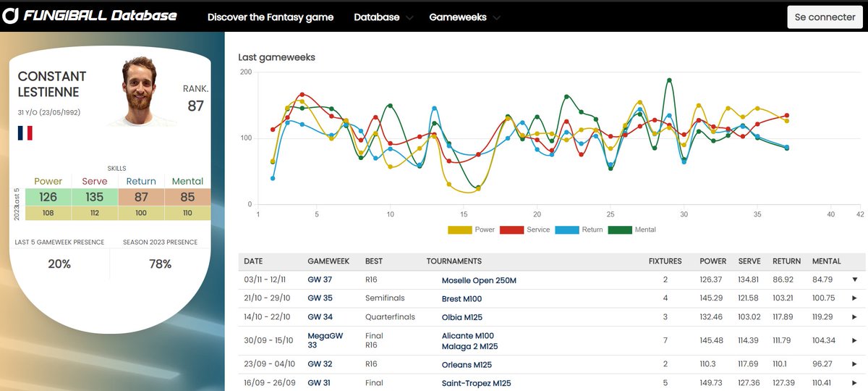
Task: Click the Serve skill value 135
Action: click(x=95, y=197)
